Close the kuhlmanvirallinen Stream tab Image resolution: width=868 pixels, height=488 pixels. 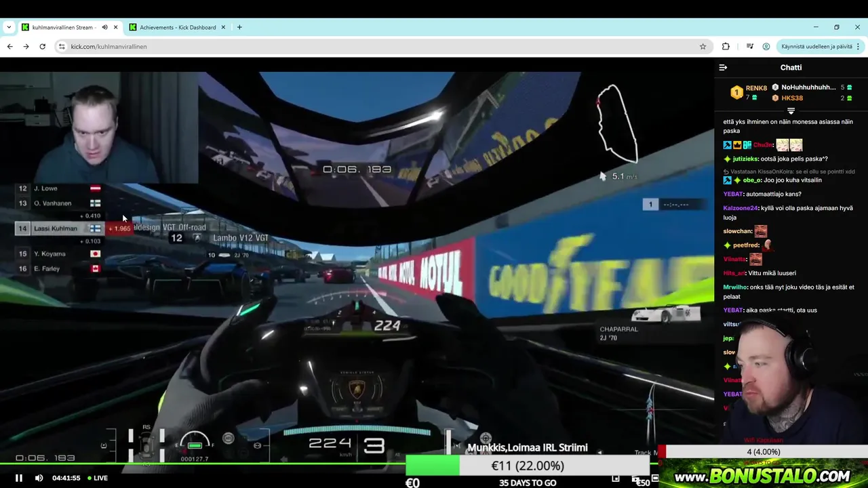coord(116,28)
